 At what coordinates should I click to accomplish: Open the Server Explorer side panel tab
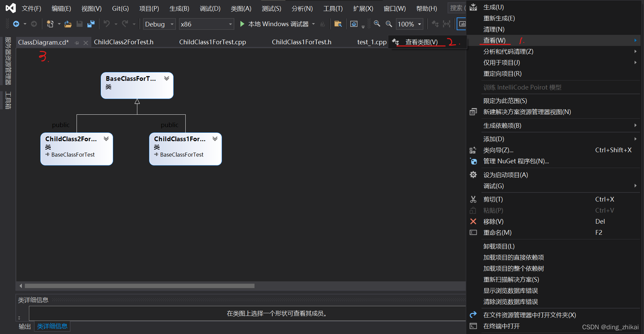(x=8, y=61)
